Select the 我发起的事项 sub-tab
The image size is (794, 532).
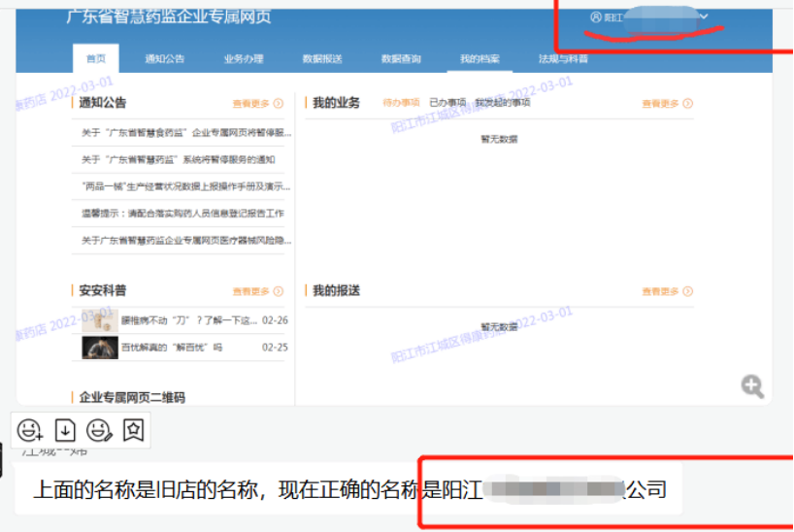coord(503,103)
